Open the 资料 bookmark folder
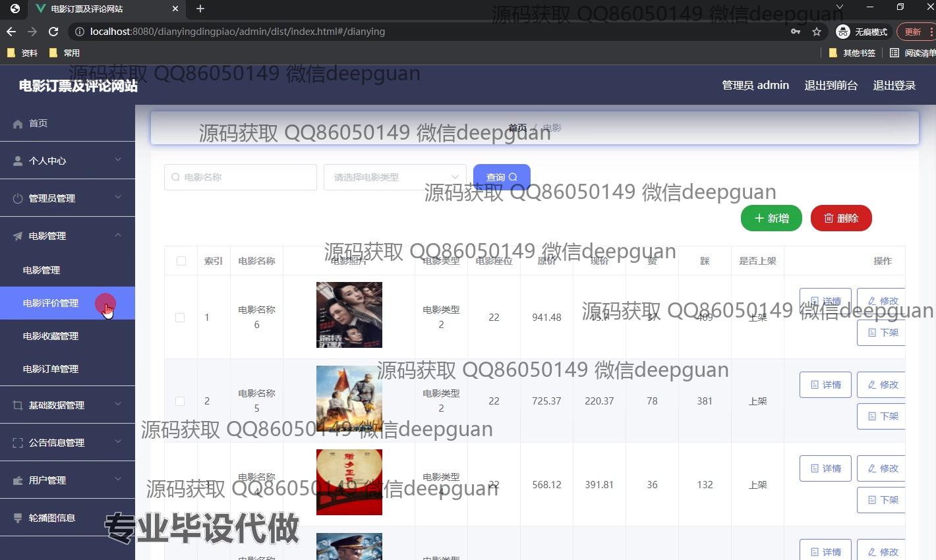This screenshot has height=560, width=936. pos(22,53)
